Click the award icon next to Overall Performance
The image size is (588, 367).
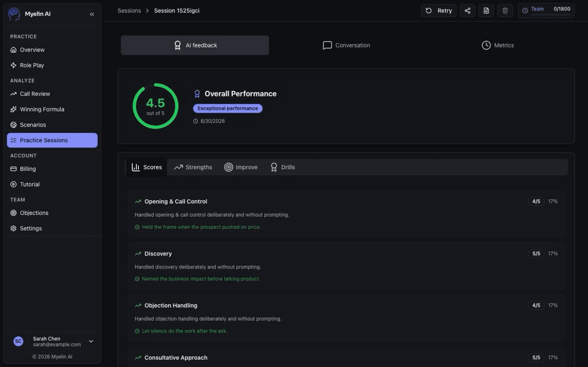[x=197, y=94]
